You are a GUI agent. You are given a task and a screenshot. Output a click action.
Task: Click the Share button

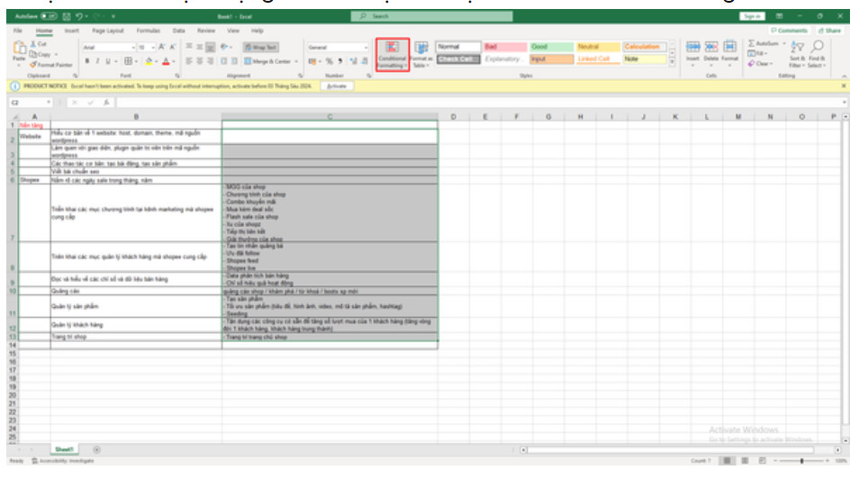click(829, 31)
